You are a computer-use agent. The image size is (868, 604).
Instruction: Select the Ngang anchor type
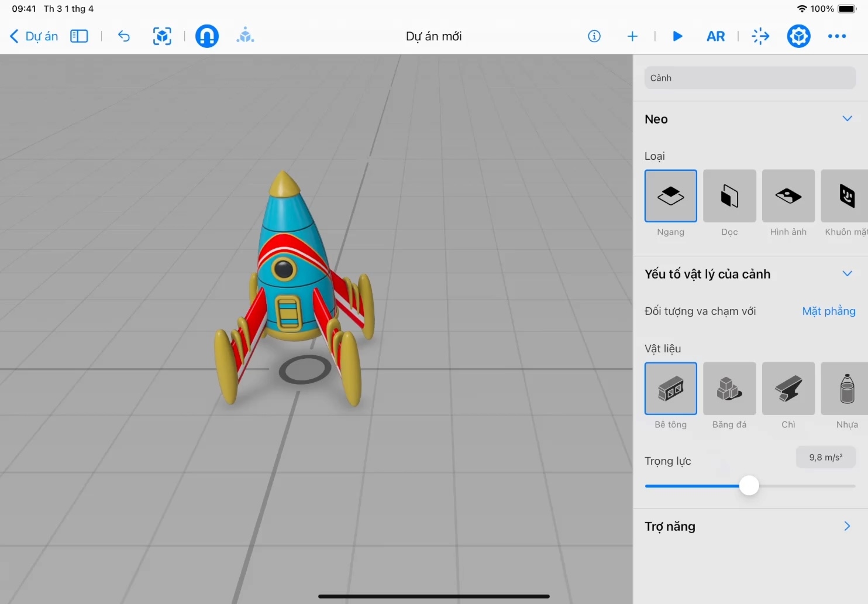click(x=671, y=196)
